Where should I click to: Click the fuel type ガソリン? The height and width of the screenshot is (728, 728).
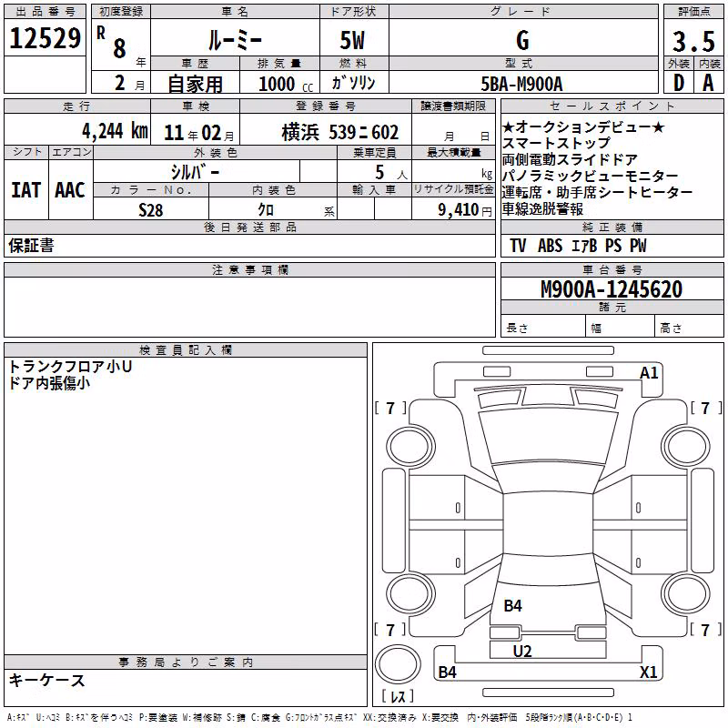point(353,83)
